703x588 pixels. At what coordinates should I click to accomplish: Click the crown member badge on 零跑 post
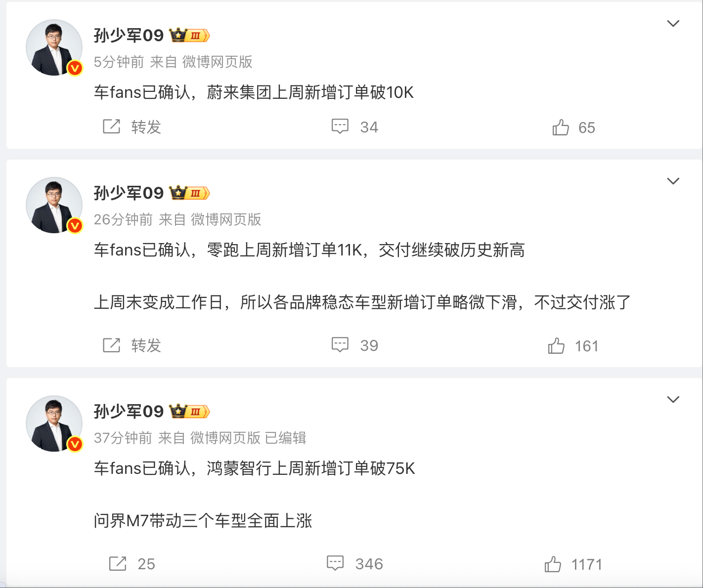pyautogui.click(x=189, y=193)
